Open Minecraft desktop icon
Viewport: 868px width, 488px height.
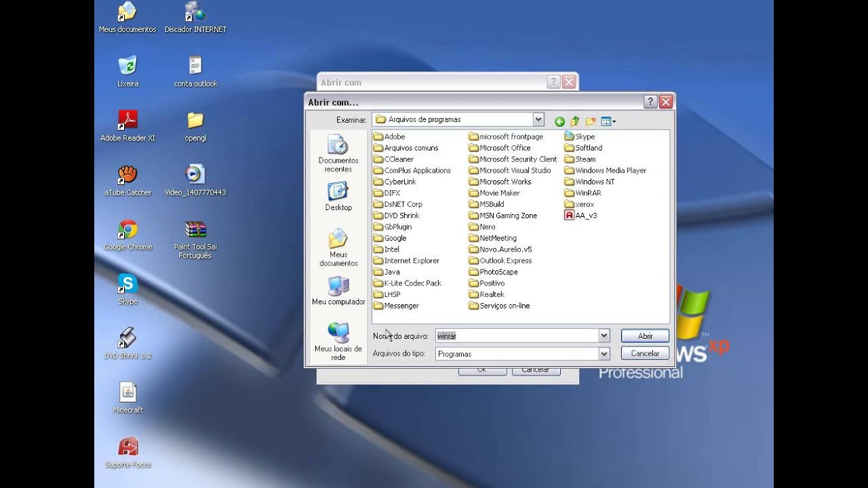click(x=127, y=398)
